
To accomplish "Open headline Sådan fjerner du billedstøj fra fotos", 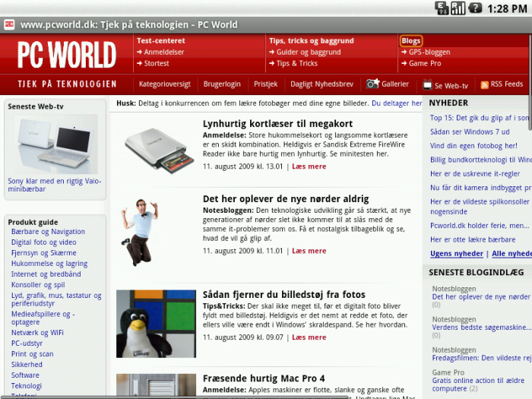I will pyautogui.click(x=284, y=295).
